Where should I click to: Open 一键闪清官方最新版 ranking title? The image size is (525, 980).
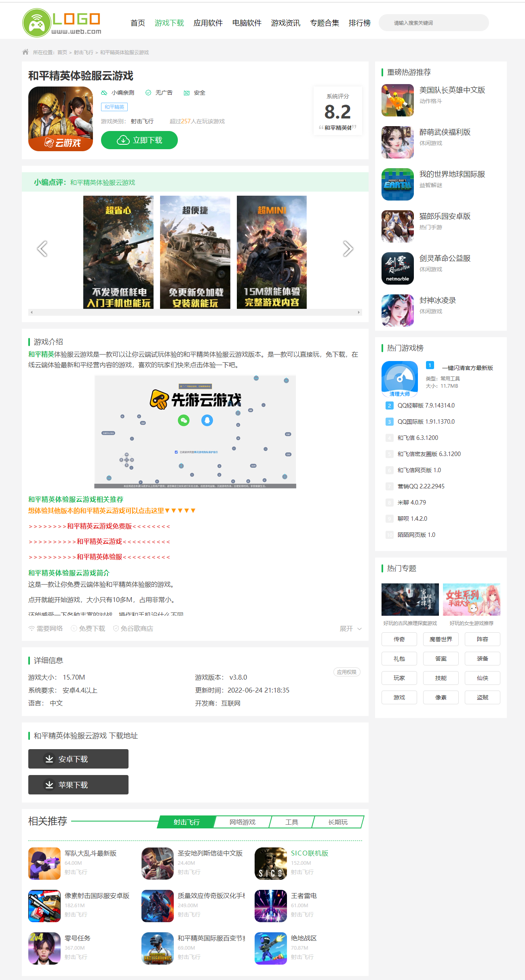(467, 368)
